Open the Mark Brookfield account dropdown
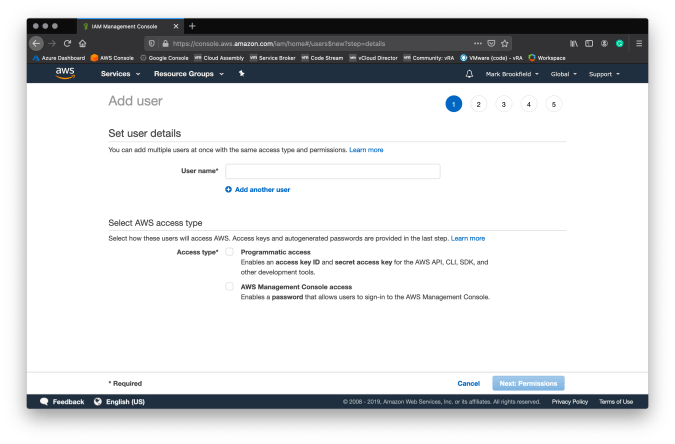This screenshot has width=675, height=444. 512,74
